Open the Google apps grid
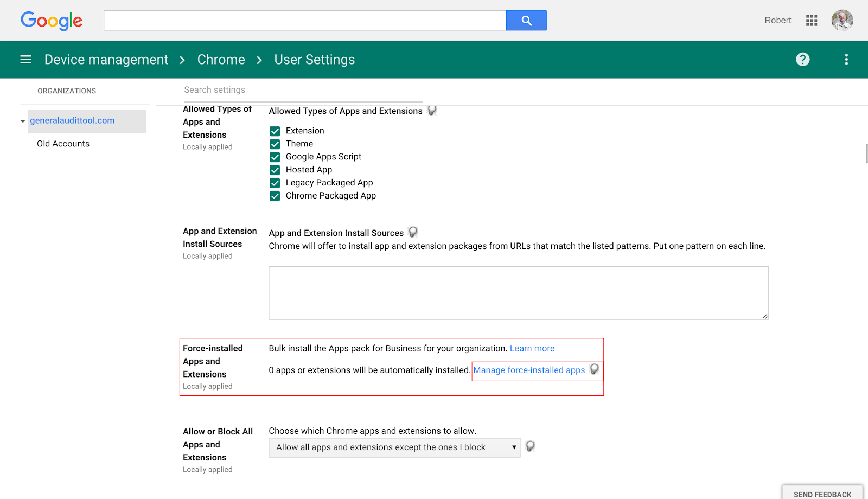 point(812,21)
